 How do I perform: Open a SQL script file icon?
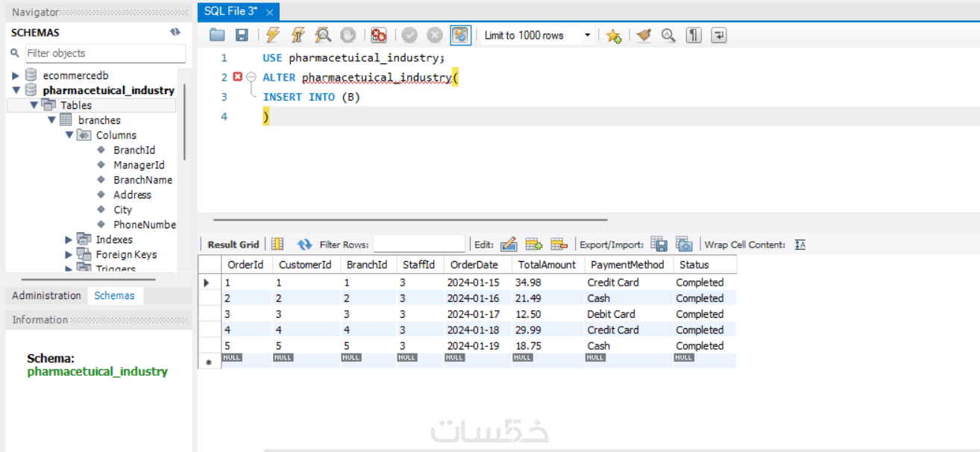tap(217, 35)
